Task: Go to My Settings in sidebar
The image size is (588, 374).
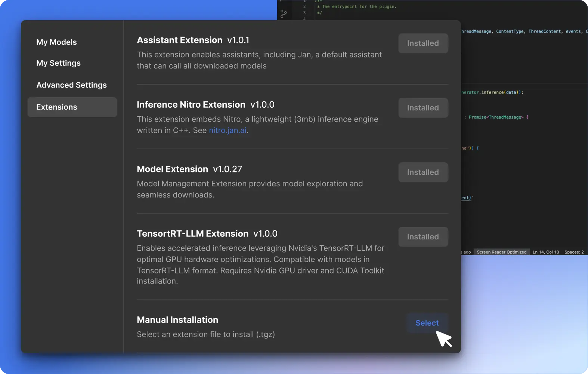Action: point(58,63)
